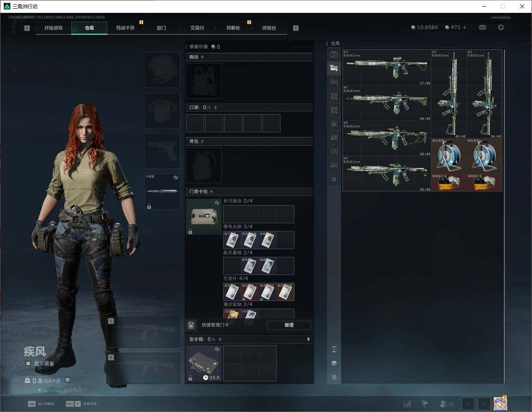The width and height of the screenshot is (532, 412).
Task: Switch to the 开始游戏 tab
Action: coord(54,28)
